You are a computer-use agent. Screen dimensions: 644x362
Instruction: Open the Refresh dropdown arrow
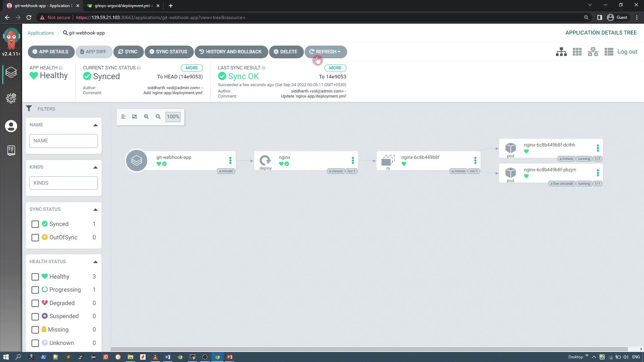click(x=339, y=52)
